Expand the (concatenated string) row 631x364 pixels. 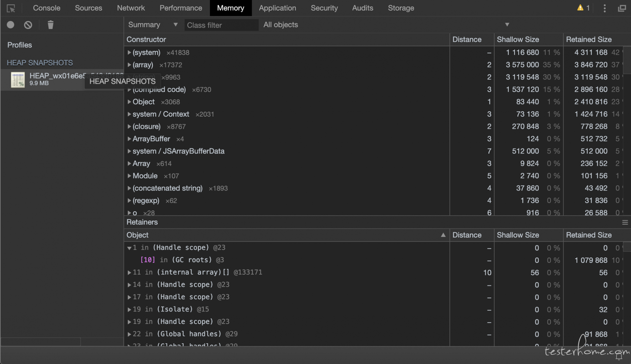(129, 188)
